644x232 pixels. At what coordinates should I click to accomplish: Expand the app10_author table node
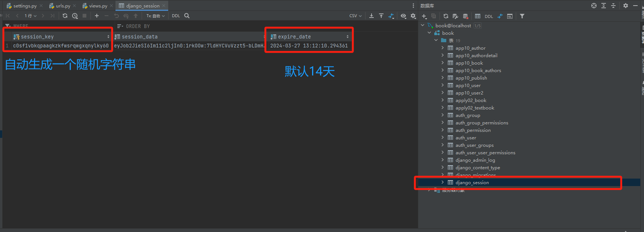pyautogui.click(x=443, y=48)
